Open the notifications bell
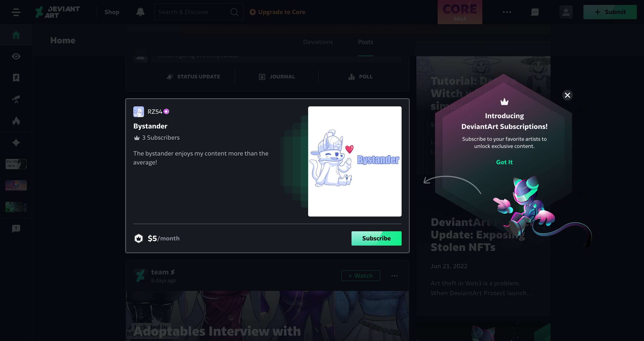644x341 pixels. coord(140,12)
